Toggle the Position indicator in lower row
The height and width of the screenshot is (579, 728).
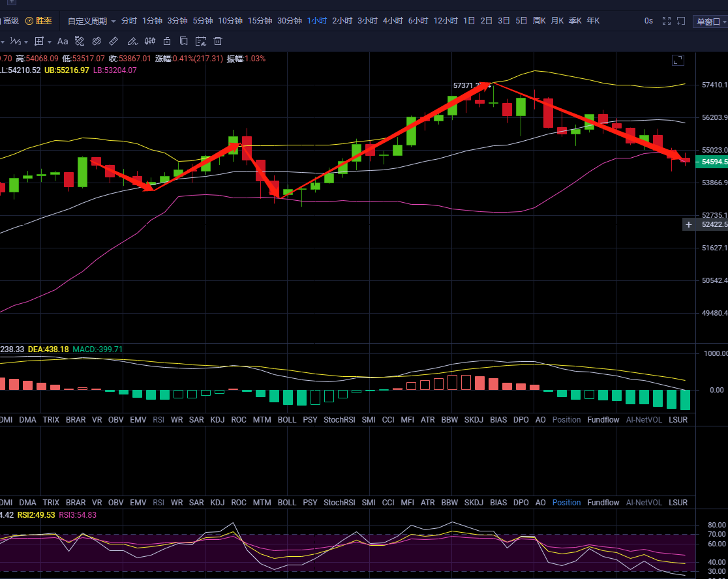point(566,503)
